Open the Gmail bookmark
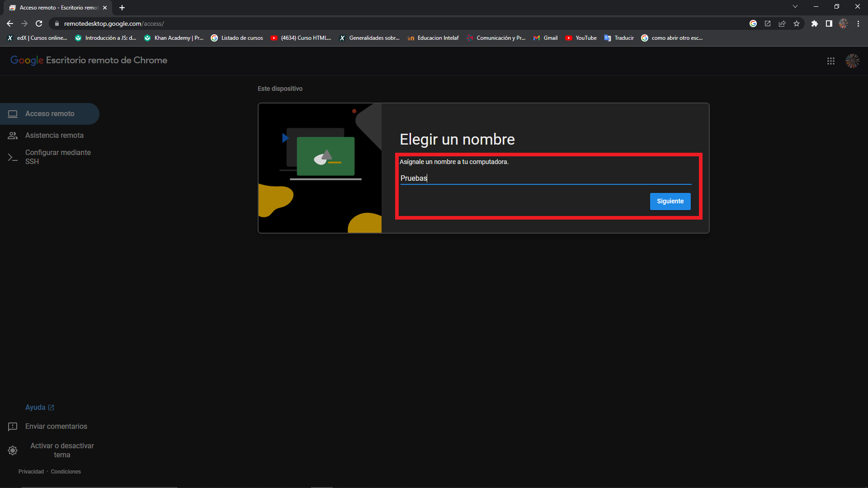 point(546,38)
